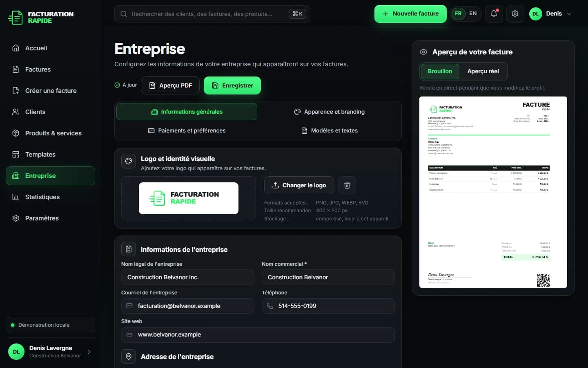
Task: Click the link icon in Site web field
Action: click(129, 335)
